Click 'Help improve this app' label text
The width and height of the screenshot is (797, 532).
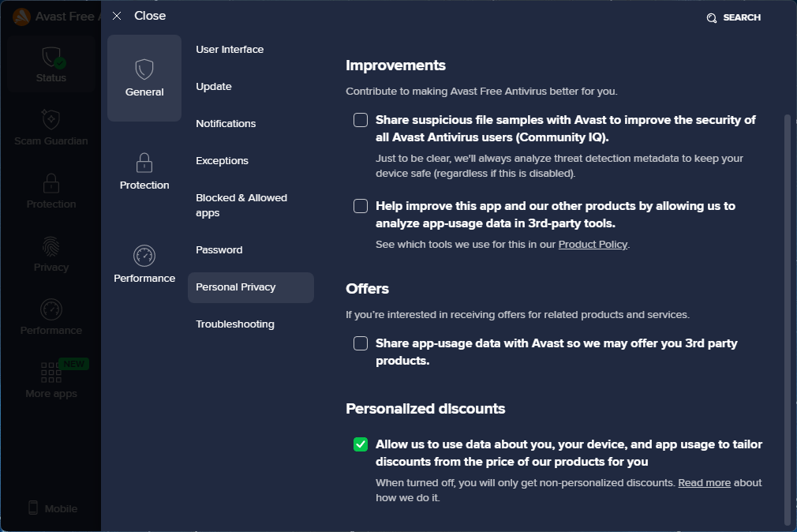pos(556,215)
